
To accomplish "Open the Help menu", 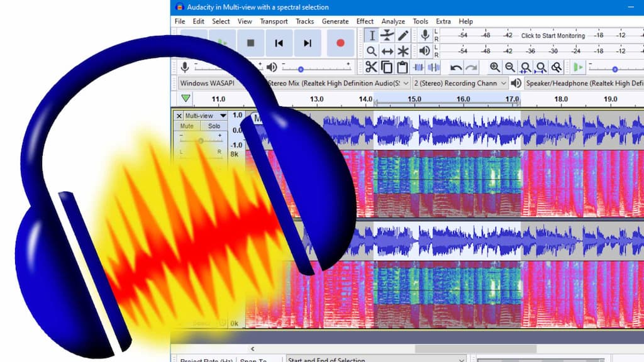I will (466, 21).
